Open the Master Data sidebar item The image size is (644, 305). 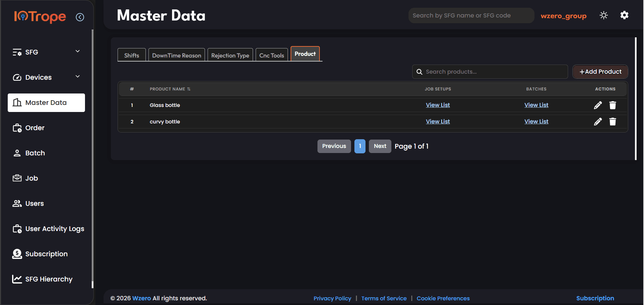[46, 103]
